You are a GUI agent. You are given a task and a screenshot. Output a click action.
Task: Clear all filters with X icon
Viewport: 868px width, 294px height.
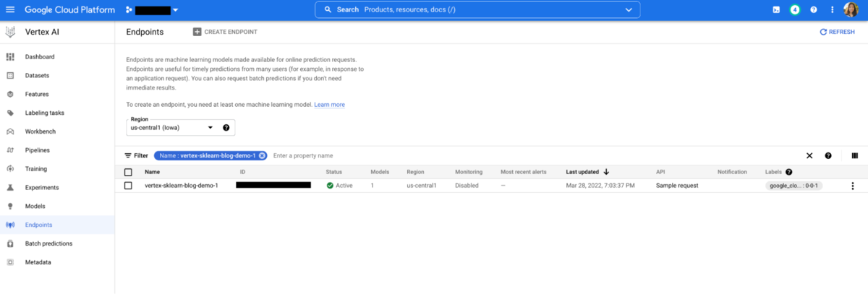(x=809, y=155)
